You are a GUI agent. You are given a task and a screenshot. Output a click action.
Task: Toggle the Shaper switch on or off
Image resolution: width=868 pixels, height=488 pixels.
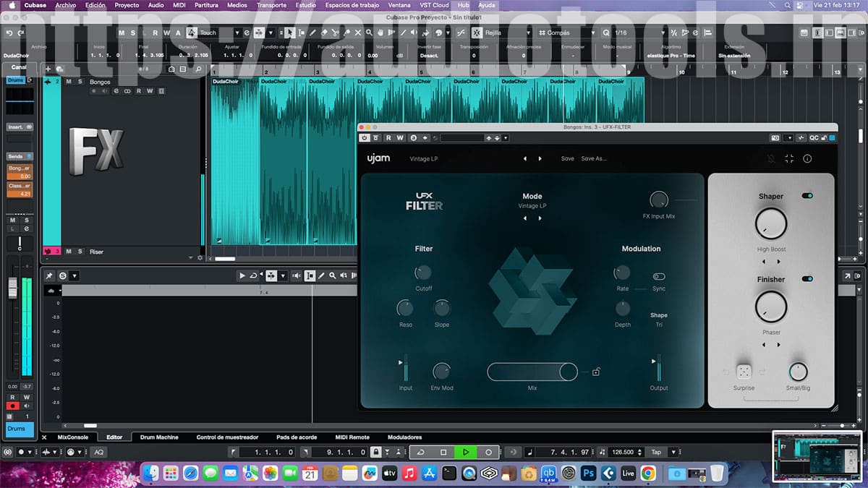click(x=807, y=196)
